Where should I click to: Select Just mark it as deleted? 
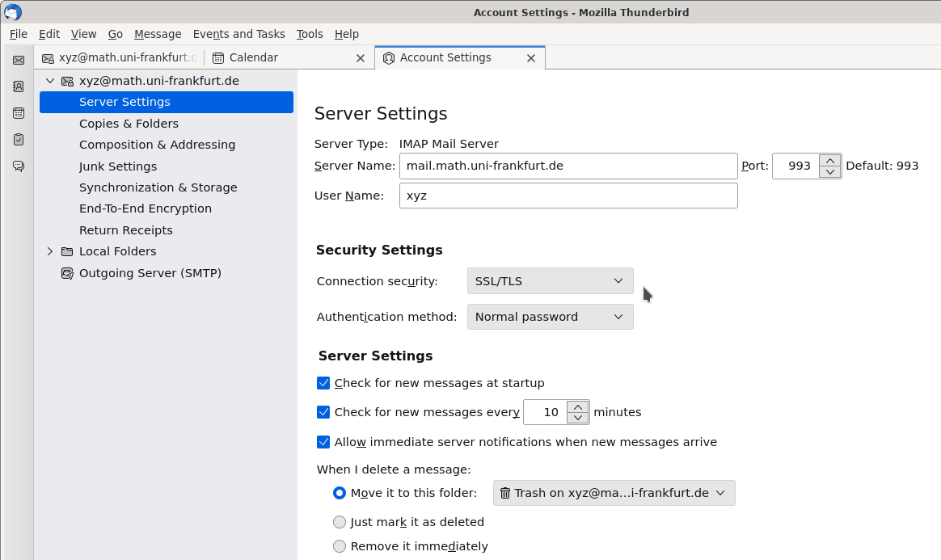point(340,522)
